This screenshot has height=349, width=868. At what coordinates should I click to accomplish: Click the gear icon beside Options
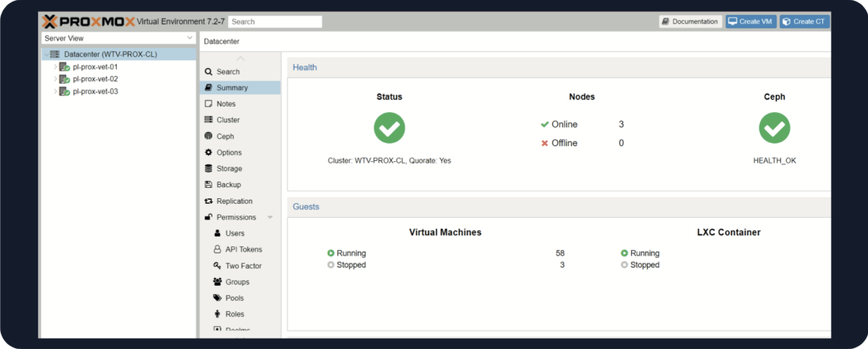pyautogui.click(x=209, y=152)
